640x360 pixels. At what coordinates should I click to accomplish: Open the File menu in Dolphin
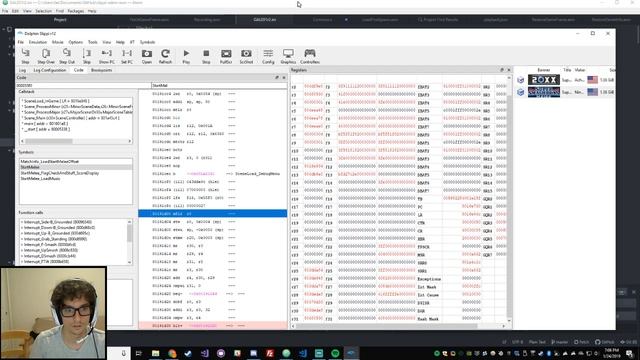click(x=20, y=42)
